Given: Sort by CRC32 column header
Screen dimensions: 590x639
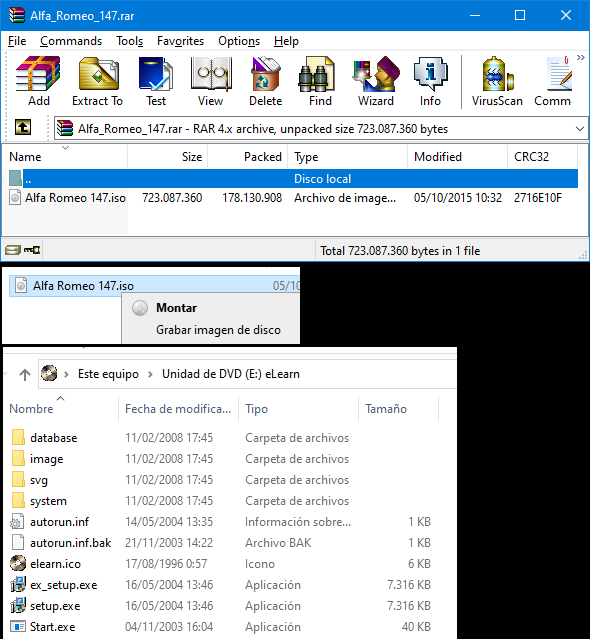Looking at the screenshot, I should click(542, 157).
